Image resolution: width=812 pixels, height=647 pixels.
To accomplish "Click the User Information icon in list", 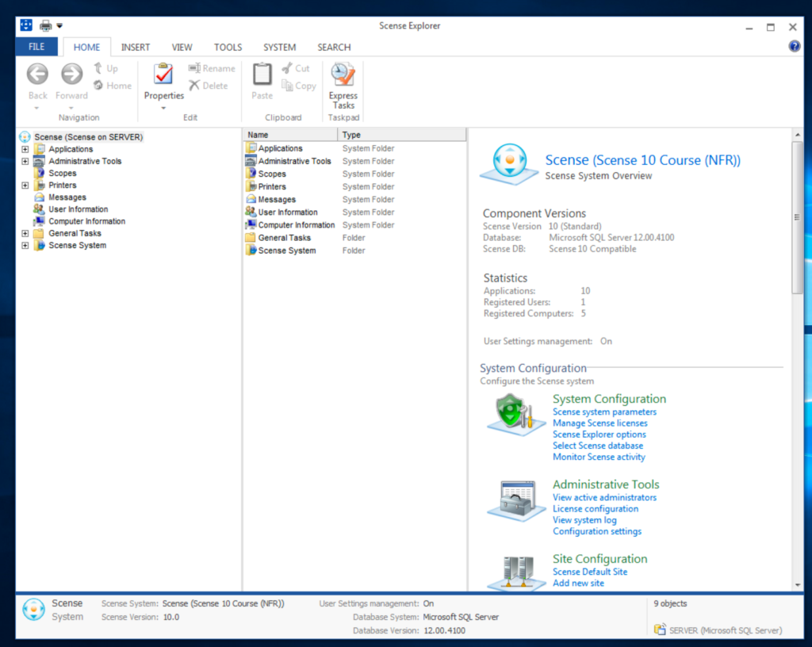I will click(x=251, y=212).
